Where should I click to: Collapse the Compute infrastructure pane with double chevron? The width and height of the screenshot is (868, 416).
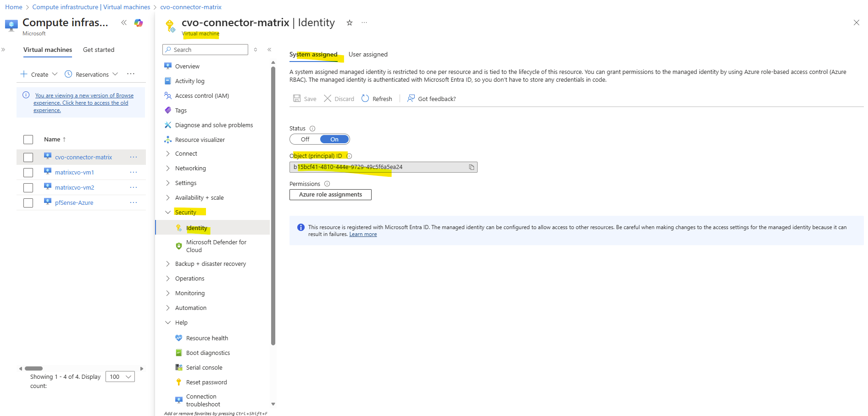124,23
